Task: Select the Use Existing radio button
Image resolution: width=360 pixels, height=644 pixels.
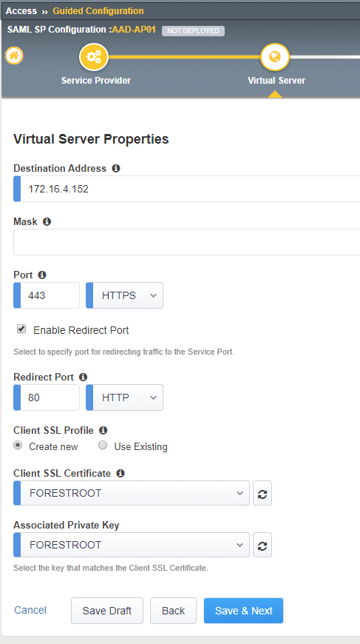Action: click(103, 446)
